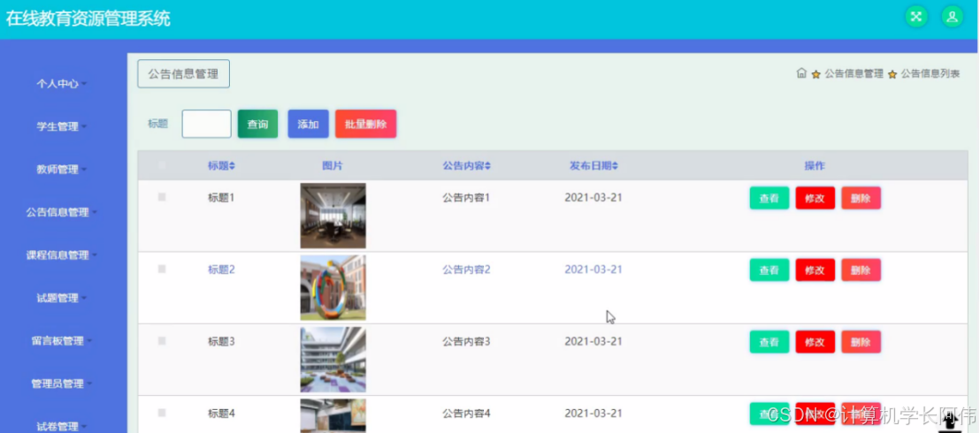
Task: Click the scroll-to-top arrow icon
Action: 950,422
